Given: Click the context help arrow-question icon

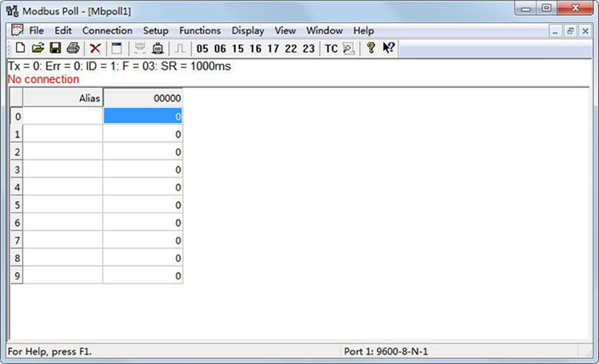Looking at the screenshot, I should [x=388, y=48].
